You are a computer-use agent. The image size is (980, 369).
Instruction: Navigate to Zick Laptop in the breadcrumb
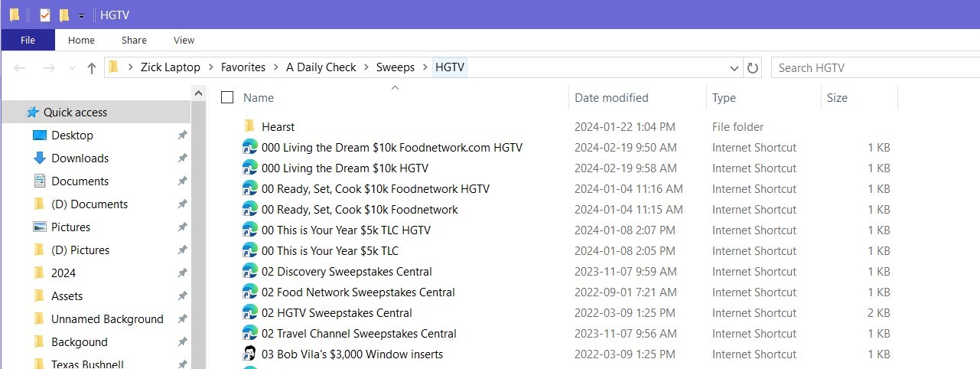tap(171, 67)
